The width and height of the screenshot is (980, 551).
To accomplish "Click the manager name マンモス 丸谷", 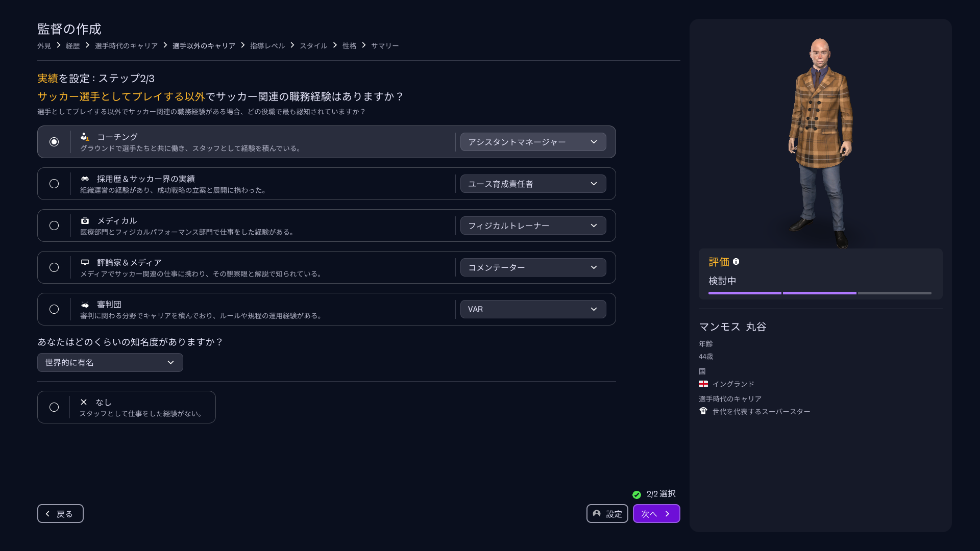I will click(x=732, y=327).
